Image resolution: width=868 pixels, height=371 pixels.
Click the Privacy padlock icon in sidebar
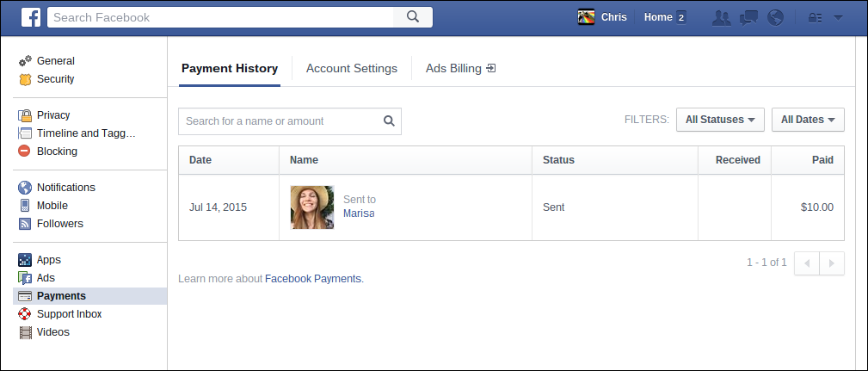(x=25, y=115)
